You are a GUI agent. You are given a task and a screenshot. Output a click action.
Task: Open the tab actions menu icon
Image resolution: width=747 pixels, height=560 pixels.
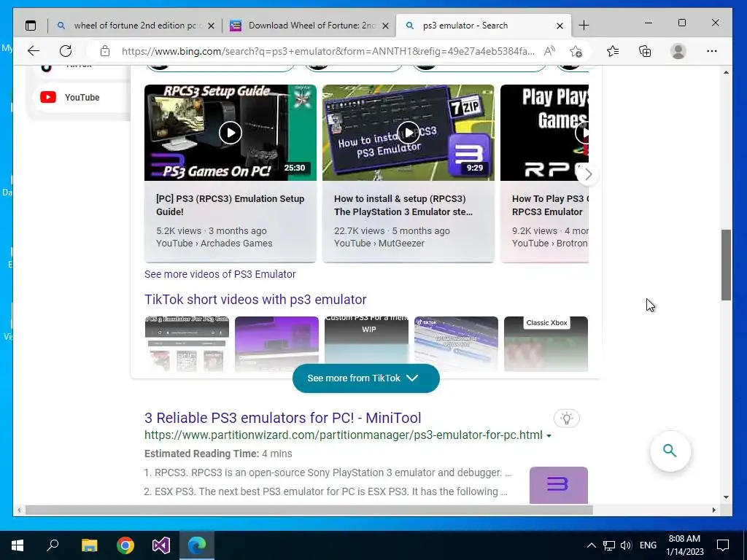click(31, 26)
